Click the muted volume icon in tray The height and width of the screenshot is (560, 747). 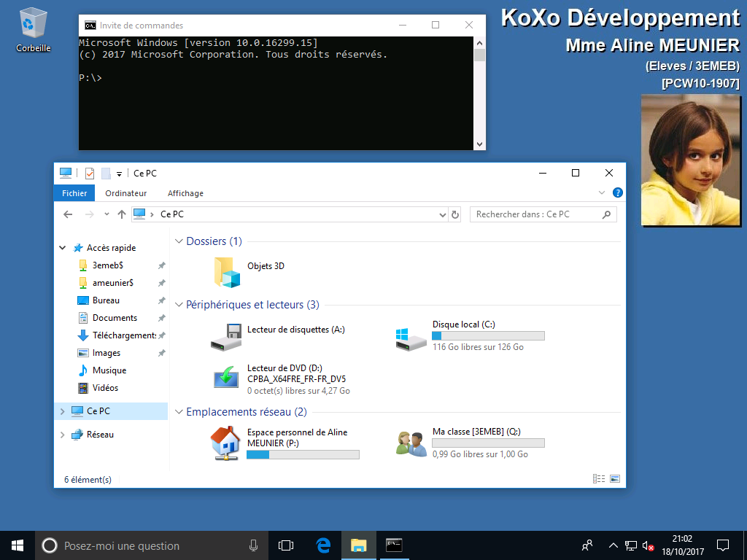coord(648,545)
